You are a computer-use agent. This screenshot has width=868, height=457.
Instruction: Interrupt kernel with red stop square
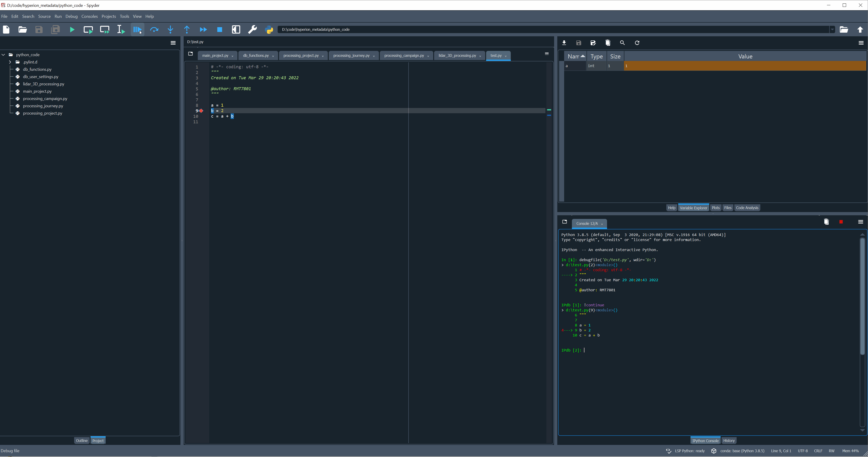[841, 222]
